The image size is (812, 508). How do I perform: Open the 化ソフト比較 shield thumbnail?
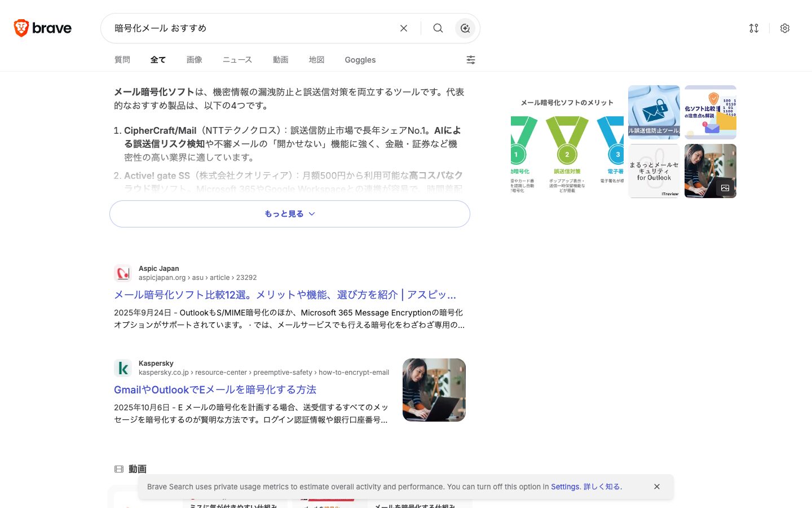[x=710, y=112]
